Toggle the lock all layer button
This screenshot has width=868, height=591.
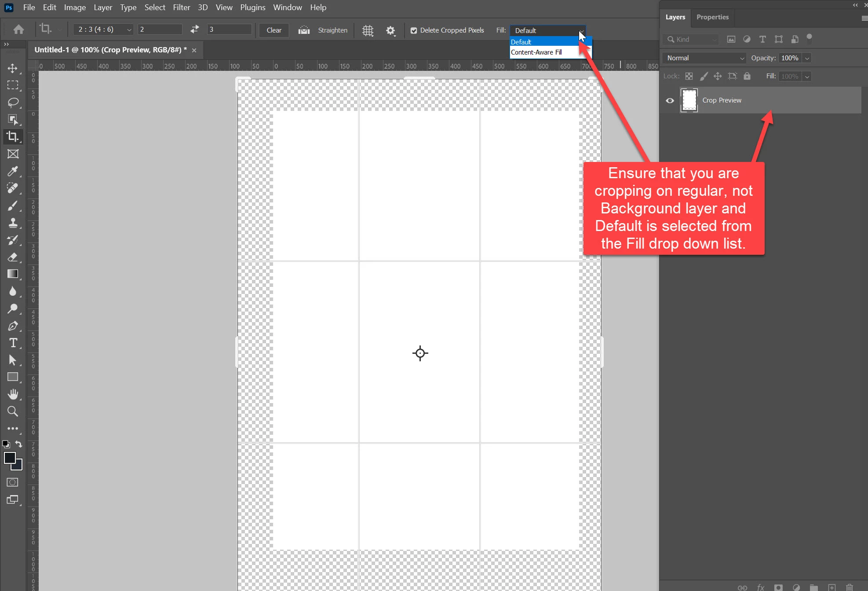pos(747,76)
